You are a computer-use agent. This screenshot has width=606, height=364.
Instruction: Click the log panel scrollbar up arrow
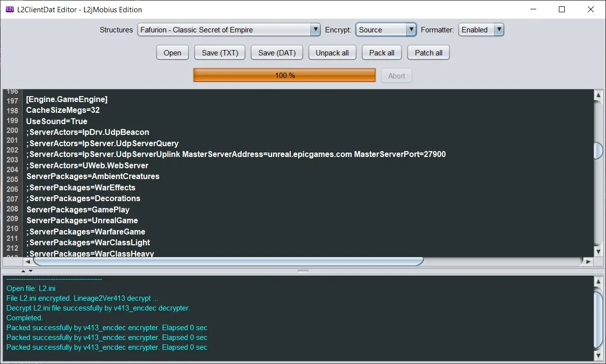point(598,282)
